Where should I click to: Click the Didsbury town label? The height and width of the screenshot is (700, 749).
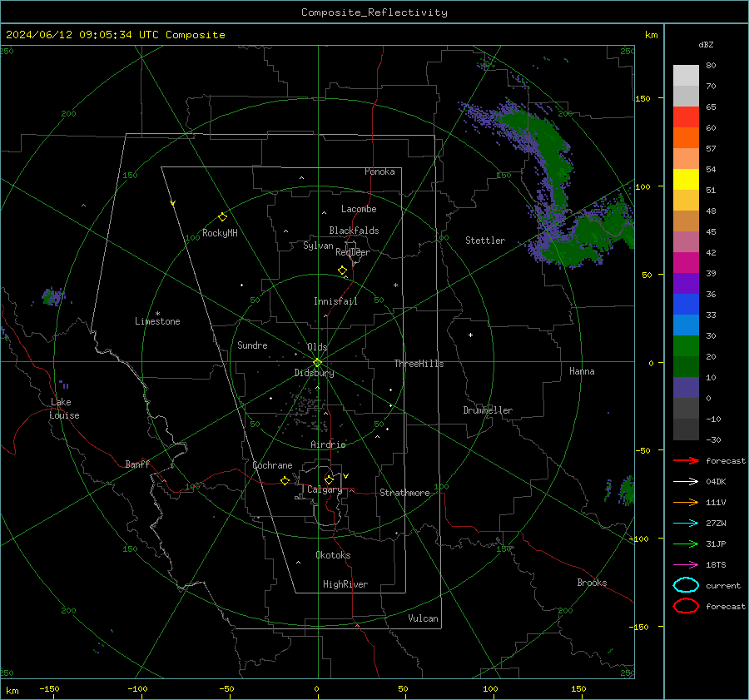pos(315,373)
